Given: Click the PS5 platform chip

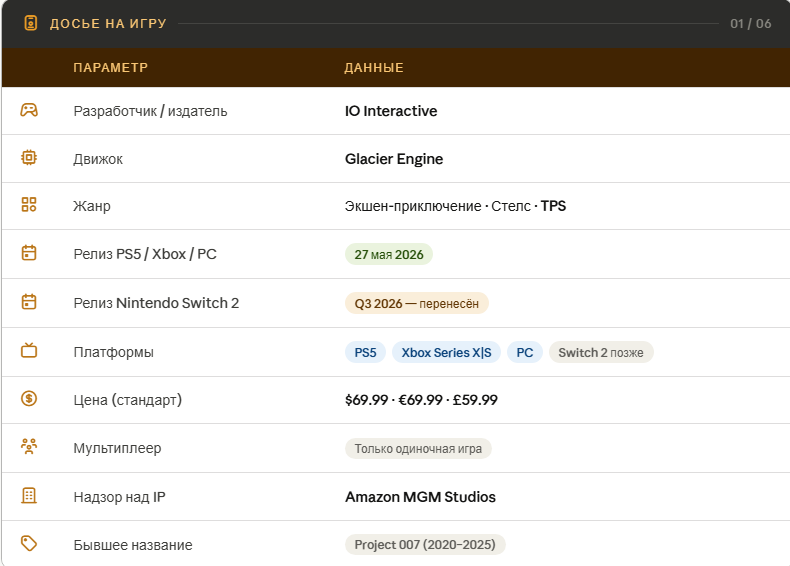Looking at the screenshot, I should [365, 352].
